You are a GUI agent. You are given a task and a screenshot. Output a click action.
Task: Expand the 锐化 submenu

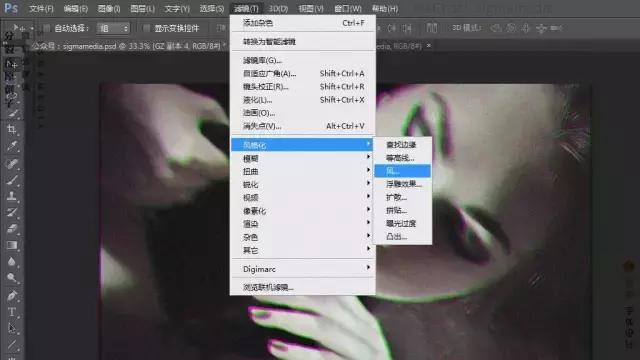[302, 184]
